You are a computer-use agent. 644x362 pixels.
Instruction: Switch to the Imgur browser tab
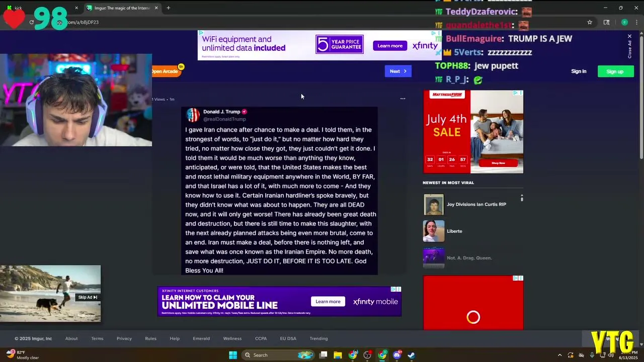[123, 8]
